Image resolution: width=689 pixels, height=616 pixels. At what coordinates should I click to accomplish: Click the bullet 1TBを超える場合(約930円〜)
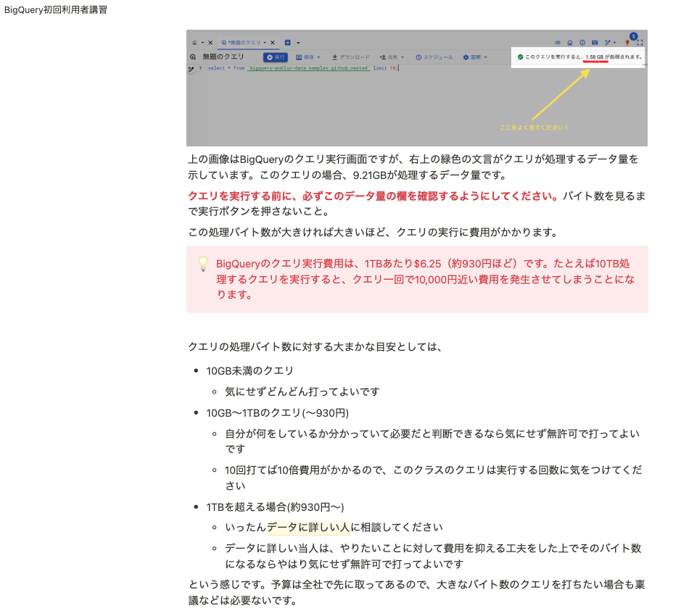[x=275, y=507]
